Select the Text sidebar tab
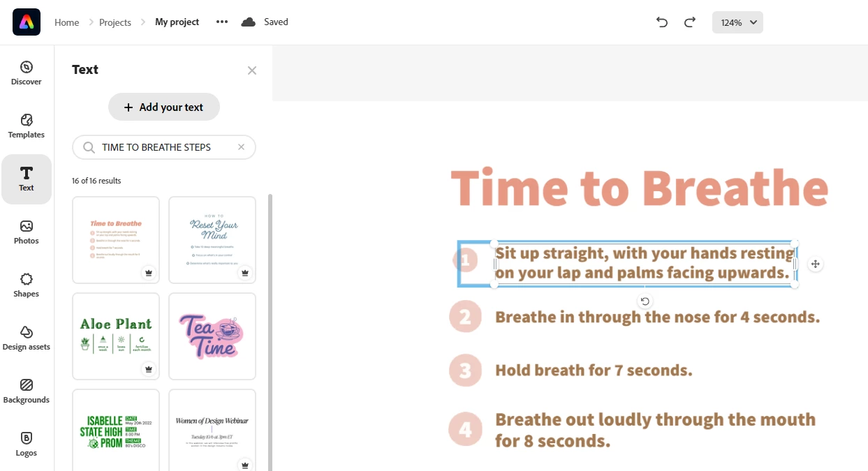Viewport: 868px width, 471px height. (27, 179)
